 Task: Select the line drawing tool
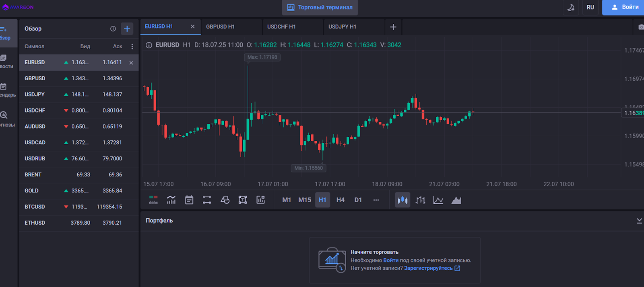tap(207, 200)
